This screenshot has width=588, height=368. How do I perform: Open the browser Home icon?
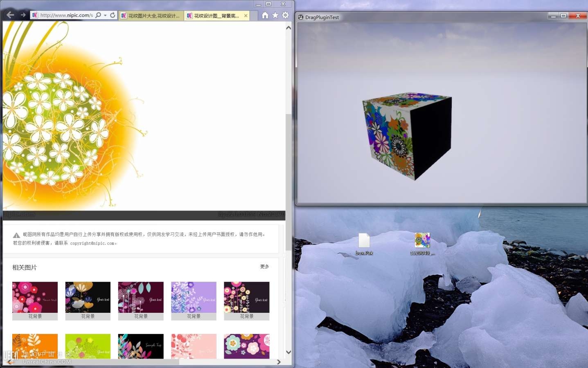[265, 15]
